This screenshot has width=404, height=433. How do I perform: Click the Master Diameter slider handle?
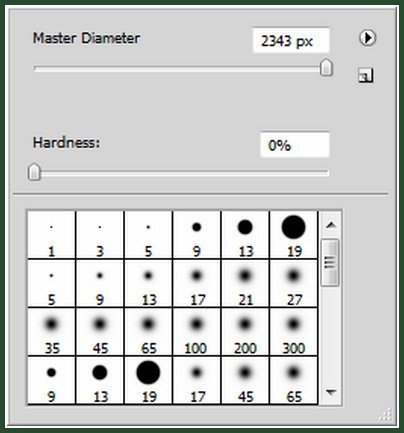pyautogui.click(x=326, y=68)
